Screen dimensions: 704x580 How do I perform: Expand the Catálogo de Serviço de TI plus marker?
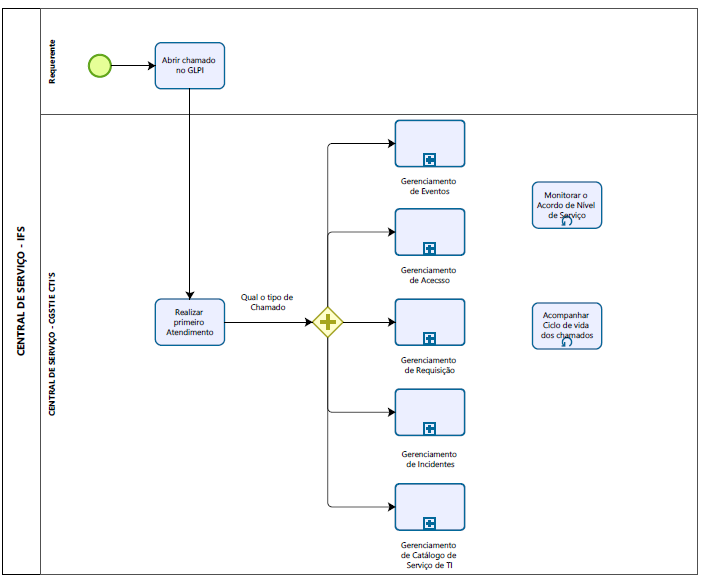[429, 523]
